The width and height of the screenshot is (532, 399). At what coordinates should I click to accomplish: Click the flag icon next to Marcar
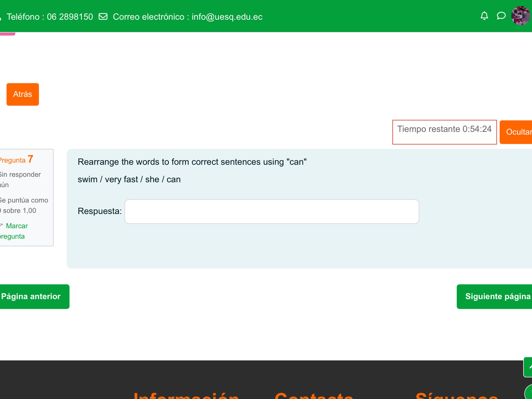click(2, 225)
